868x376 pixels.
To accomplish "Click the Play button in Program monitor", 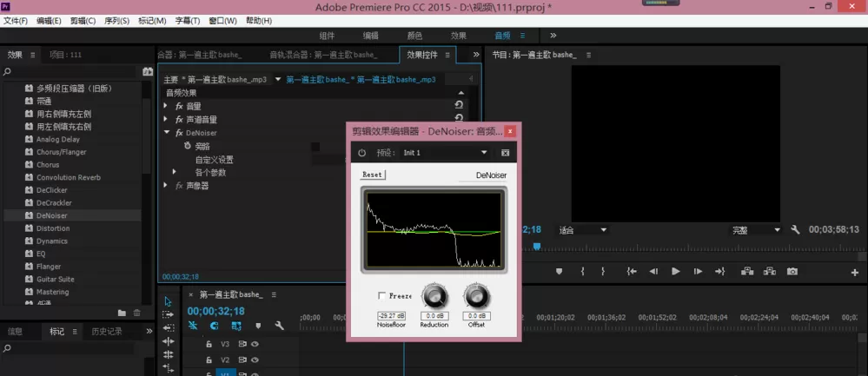I will (x=675, y=272).
